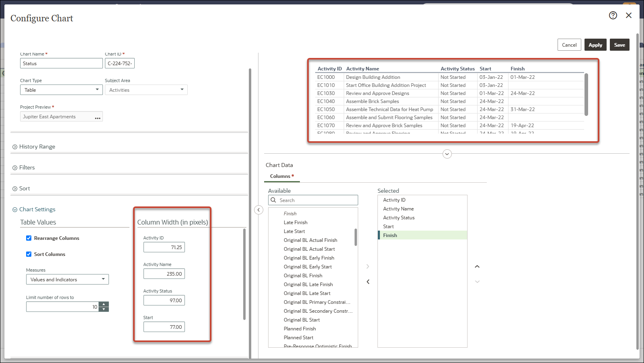The height and width of the screenshot is (363, 644).
Task: Select Original BL Early Finish
Action: tap(309, 258)
